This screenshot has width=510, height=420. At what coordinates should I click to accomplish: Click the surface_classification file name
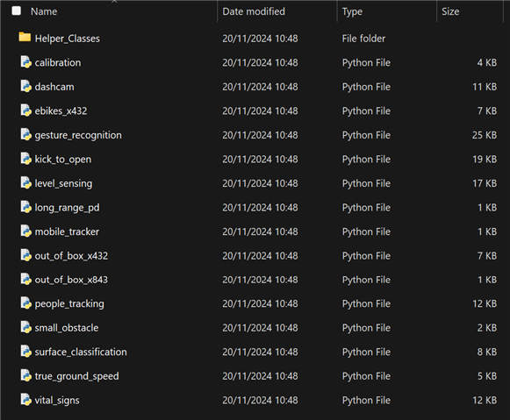pyautogui.click(x=81, y=352)
